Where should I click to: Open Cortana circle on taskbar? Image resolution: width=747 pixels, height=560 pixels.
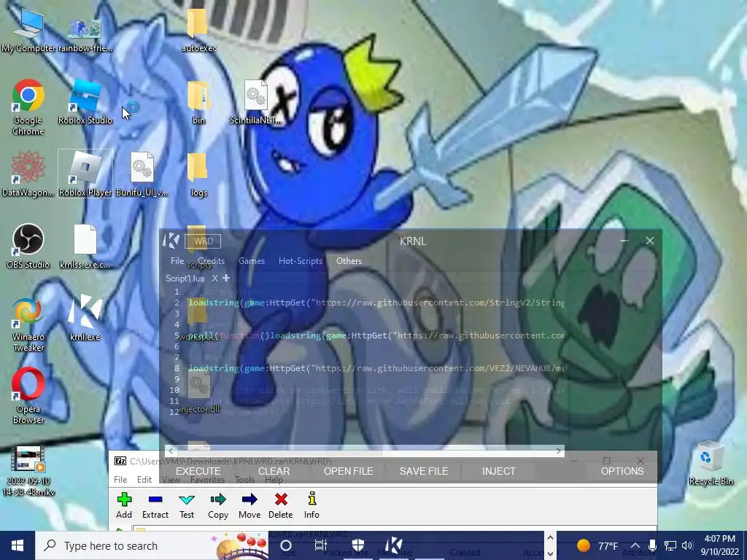(x=286, y=545)
